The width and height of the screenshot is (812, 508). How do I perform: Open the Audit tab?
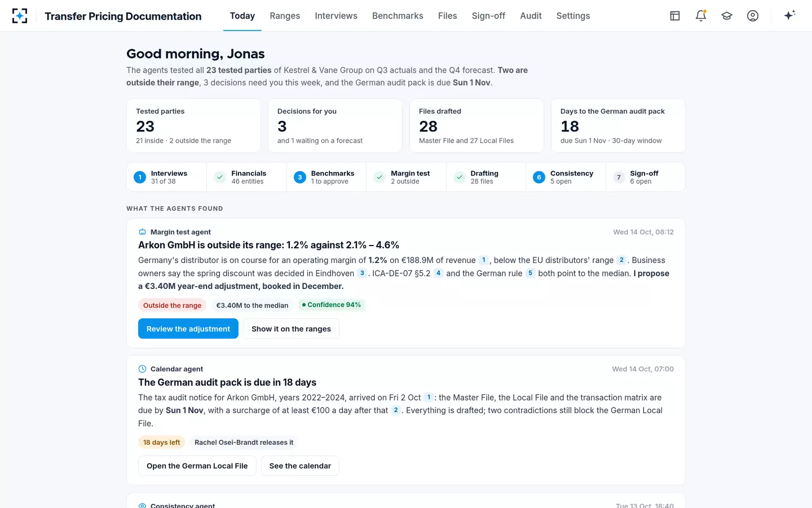[531, 16]
